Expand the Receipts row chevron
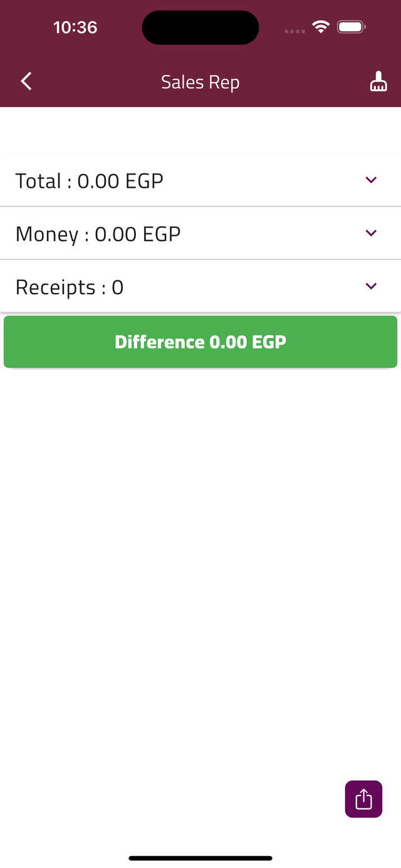 click(x=371, y=287)
